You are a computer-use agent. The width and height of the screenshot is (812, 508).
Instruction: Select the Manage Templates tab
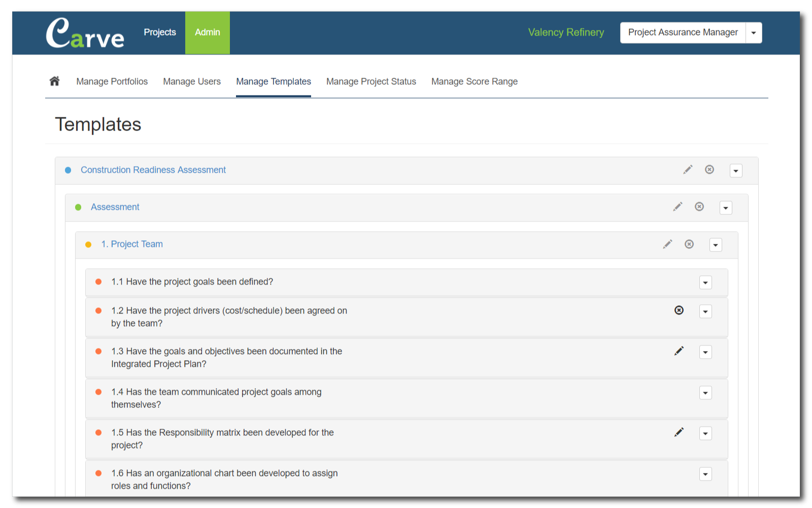(x=274, y=81)
